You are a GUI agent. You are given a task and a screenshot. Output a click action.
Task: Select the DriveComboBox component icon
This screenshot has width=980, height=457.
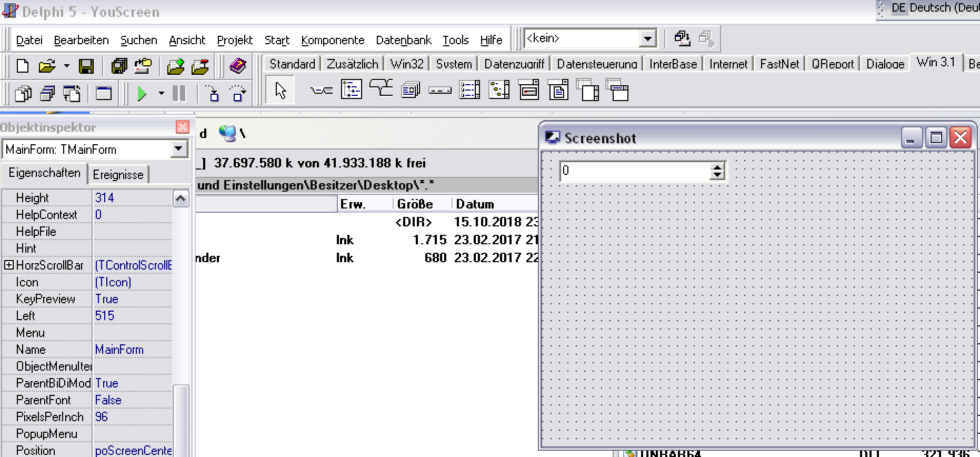coord(529,90)
